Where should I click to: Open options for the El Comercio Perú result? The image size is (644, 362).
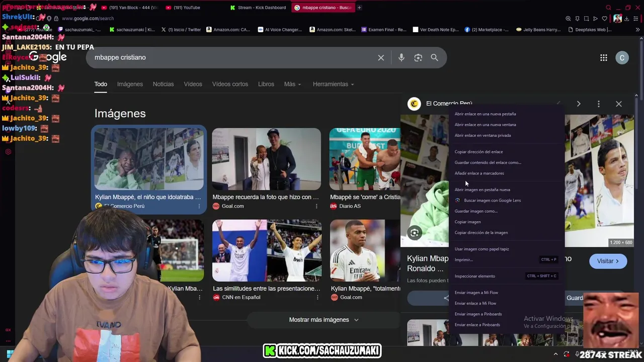tap(199, 206)
